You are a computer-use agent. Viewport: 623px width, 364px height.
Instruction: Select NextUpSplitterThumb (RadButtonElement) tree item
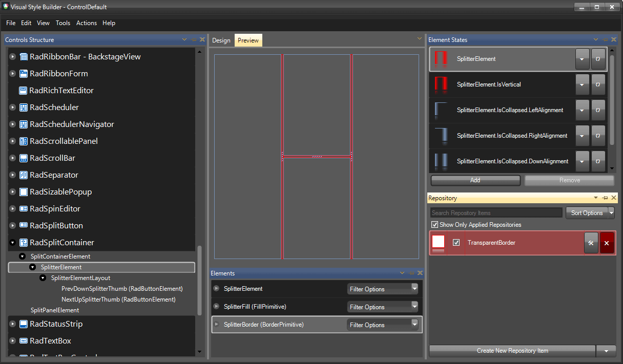coord(118,299)
